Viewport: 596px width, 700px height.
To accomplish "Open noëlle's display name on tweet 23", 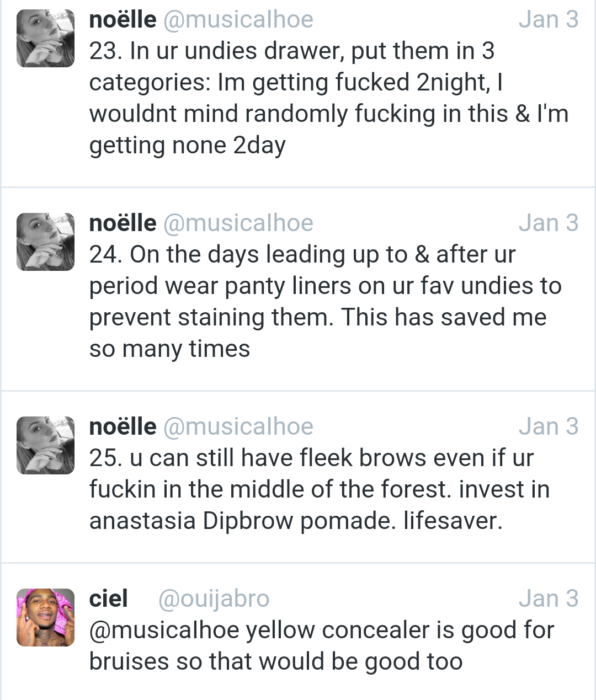I will (123, 20).
